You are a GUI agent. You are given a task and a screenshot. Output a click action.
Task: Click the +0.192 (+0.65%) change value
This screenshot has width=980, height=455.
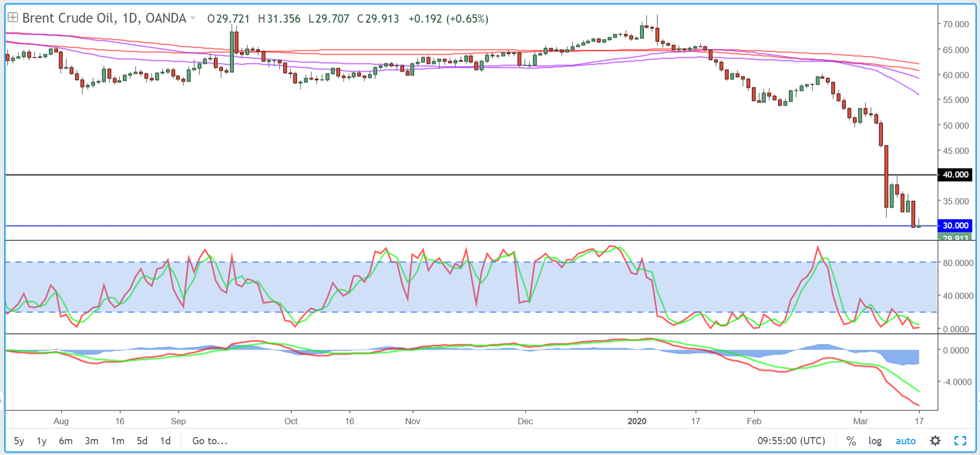448,18
